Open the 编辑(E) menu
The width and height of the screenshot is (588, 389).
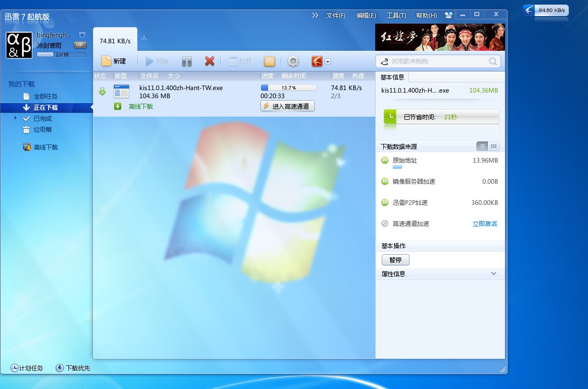(366, 16)
